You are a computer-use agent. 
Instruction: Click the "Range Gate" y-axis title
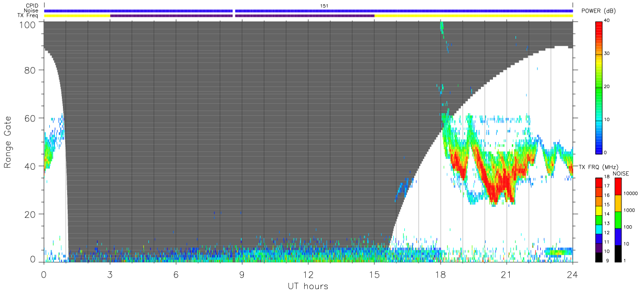click(x=8, y=141)
